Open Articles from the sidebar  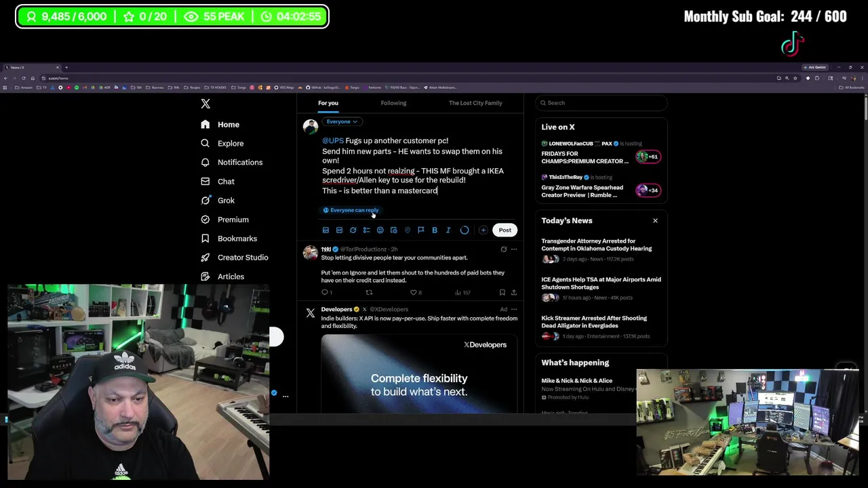222,277
